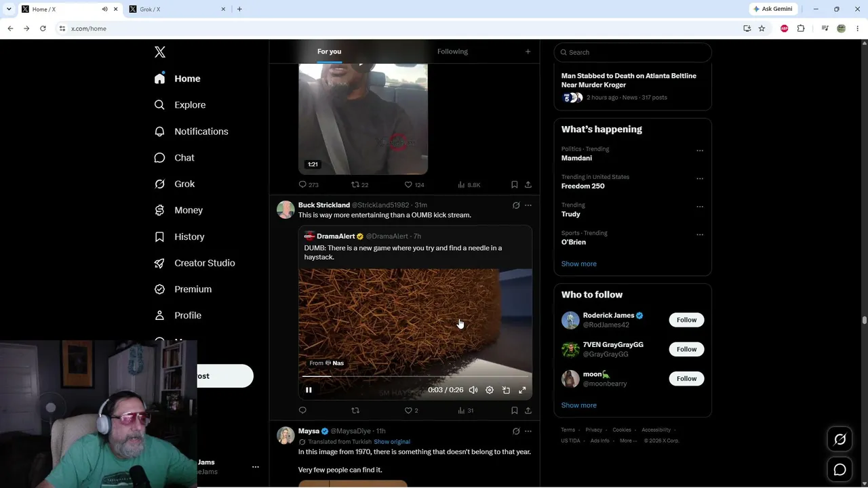Image resolution: width=868 pixels, height=488 pixels.
Task: Open more options for Freedom 250 trend
Action: coord(700,179)
